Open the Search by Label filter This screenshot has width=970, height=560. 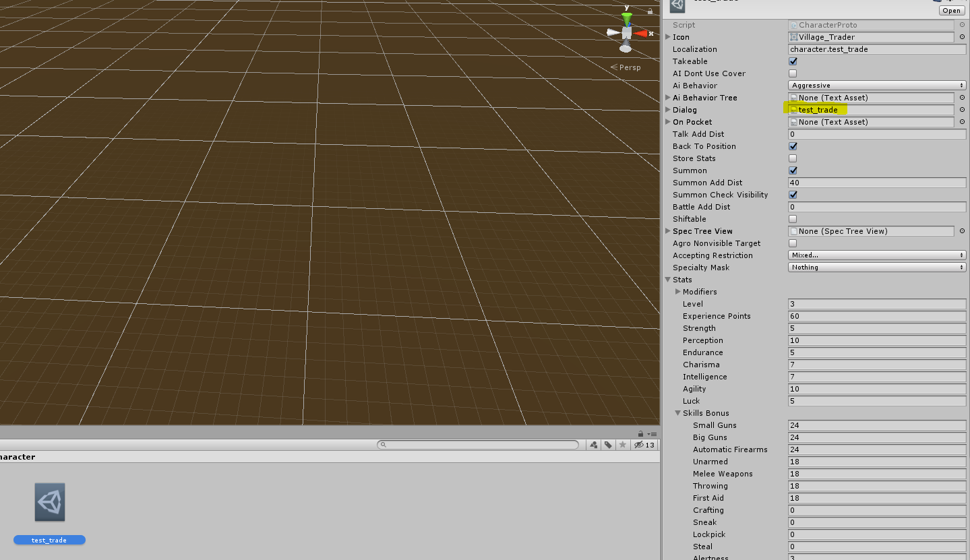pos(608,445)
